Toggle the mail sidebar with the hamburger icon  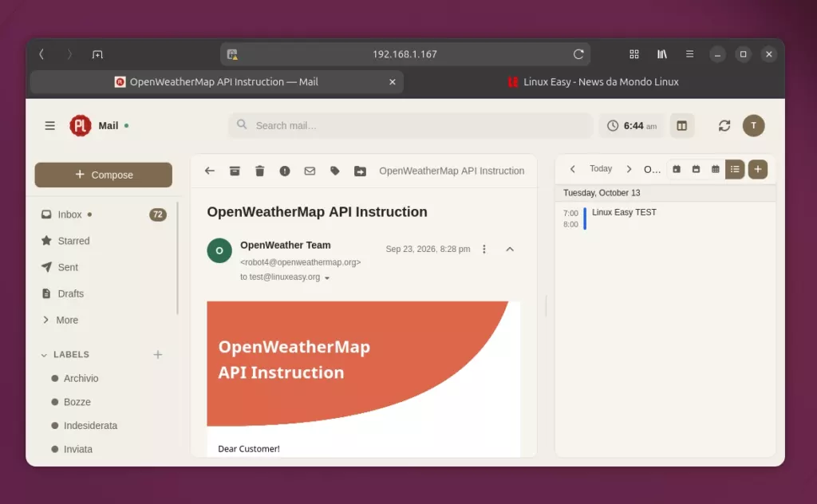point(50,125)
